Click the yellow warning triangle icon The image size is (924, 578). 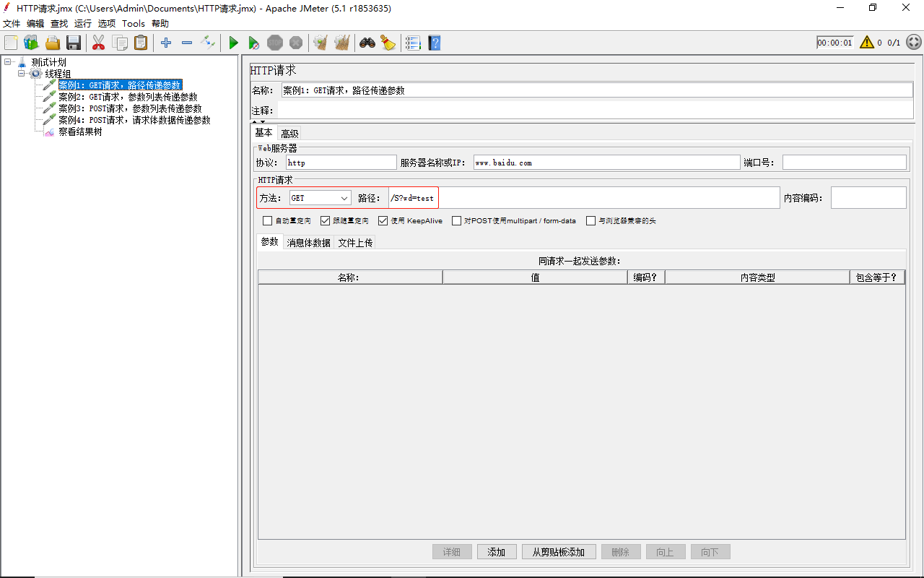tap(867, 43)
